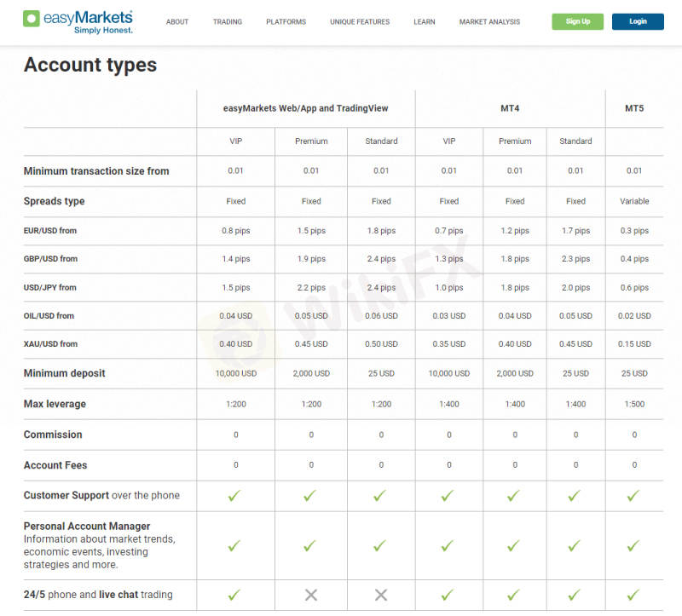Click the Variable spread value for MT5

pos(634,201)
